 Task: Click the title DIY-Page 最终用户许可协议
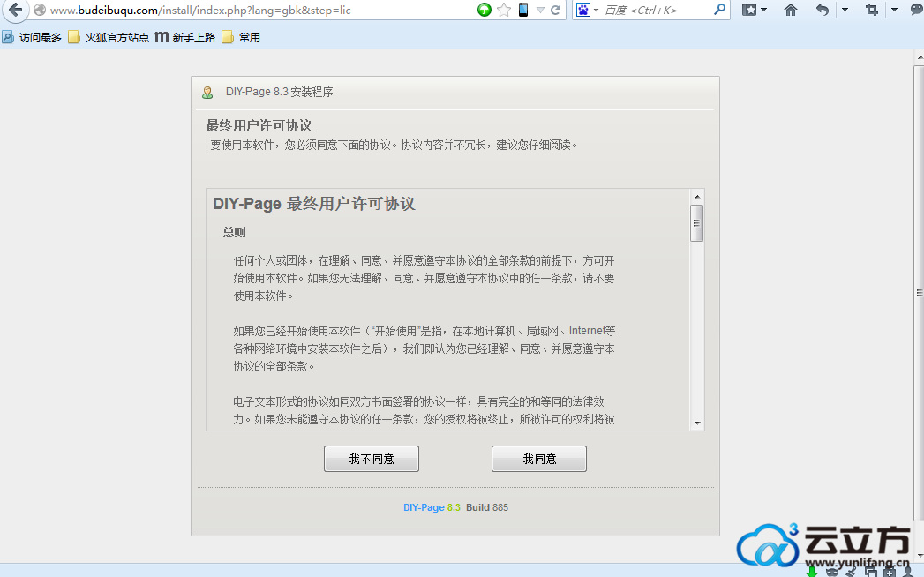point(314,204)
